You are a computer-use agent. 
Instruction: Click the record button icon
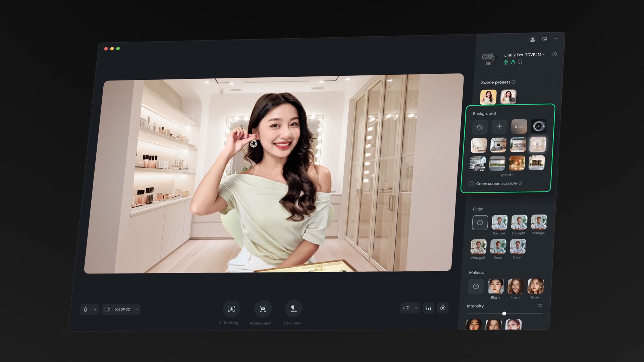(x=443, y=308)
